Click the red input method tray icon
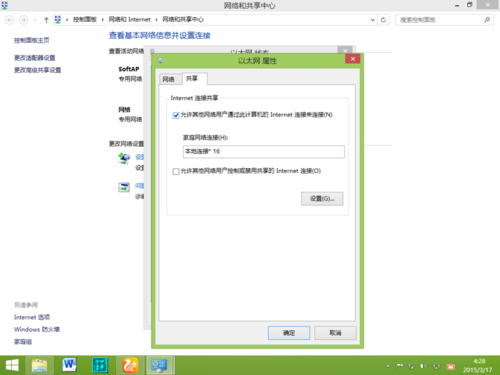The width and height of the screenshot is (500, 375). (x=451, y=367)
